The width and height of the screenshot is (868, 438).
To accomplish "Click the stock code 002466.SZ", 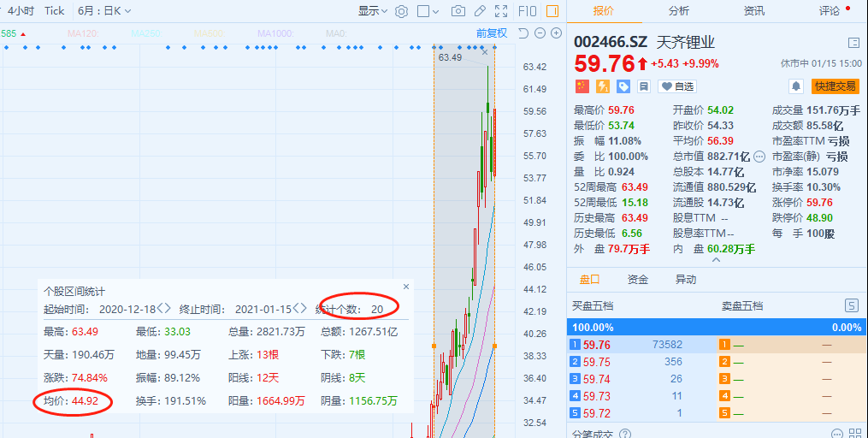I will click(x=611, y=43).
